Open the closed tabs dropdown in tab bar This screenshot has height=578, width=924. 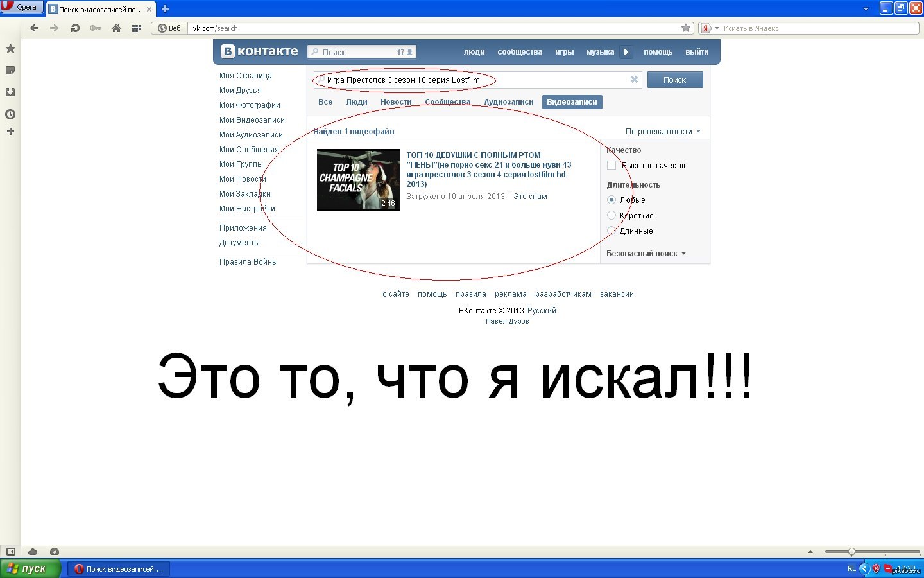[866, 9]
